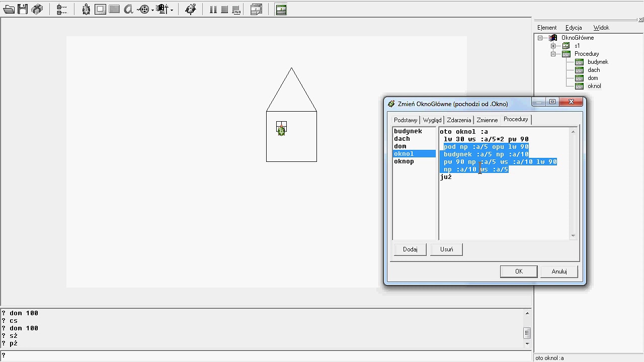
Task: Switch to the Podstawy tab
Action: 406,120
